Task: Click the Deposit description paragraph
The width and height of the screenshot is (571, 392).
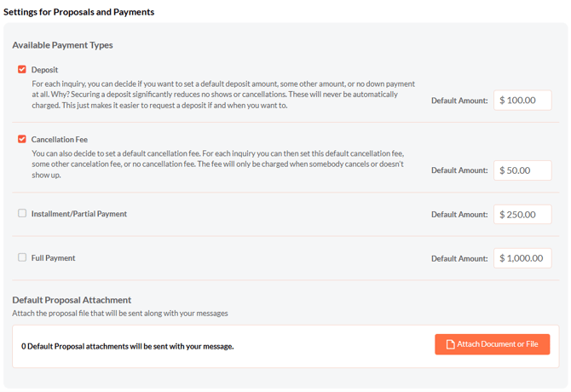Action: (x=223, y=95)
